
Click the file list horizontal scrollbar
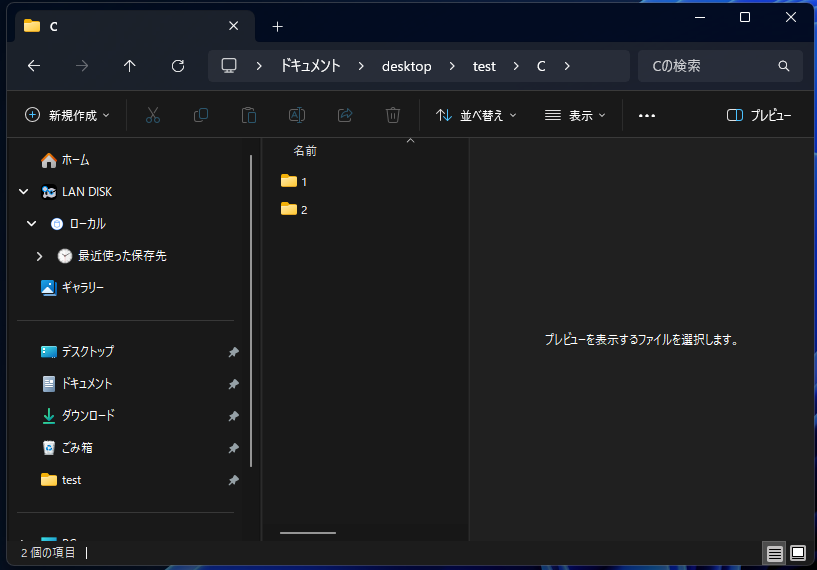[308, 533]
